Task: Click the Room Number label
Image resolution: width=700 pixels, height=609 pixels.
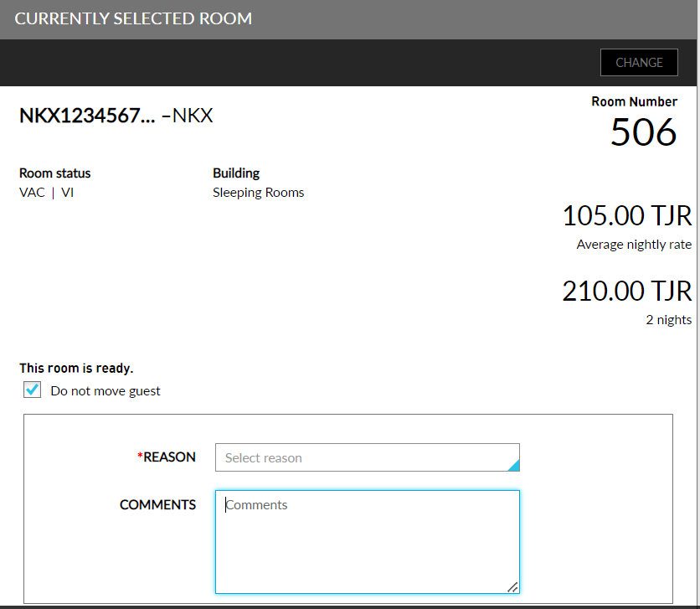Action: coord(635,102)
